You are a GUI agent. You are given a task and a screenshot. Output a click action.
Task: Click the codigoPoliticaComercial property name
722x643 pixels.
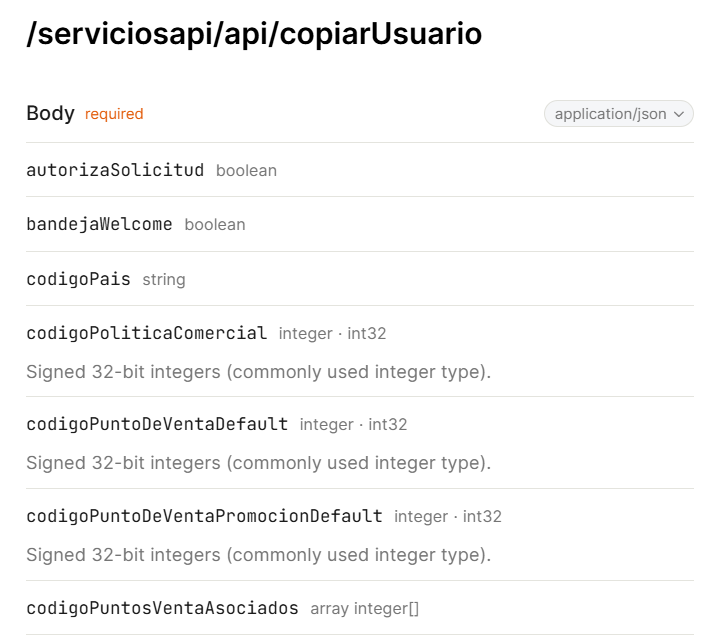point(146,333)
